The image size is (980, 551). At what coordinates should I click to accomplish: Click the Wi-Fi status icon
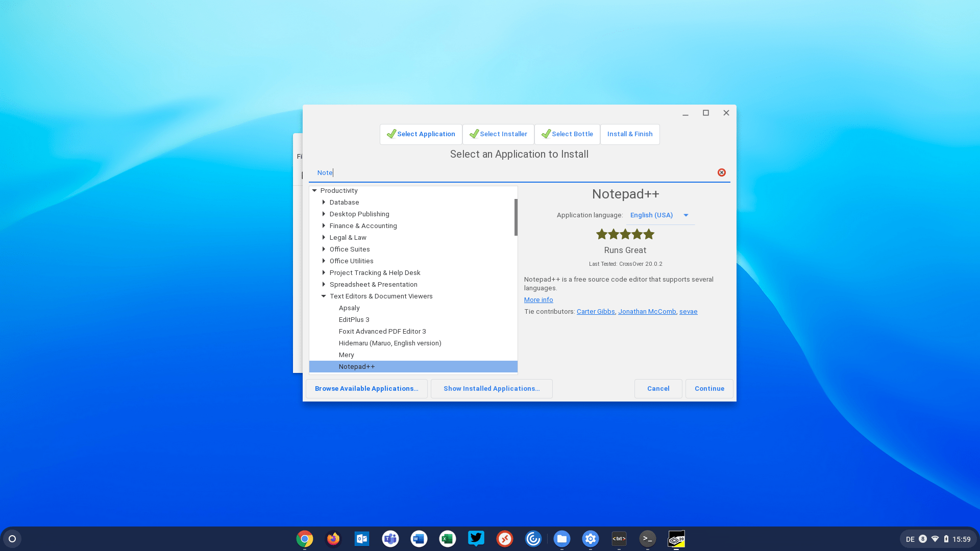pyautogui.click(x=935, y=539)
